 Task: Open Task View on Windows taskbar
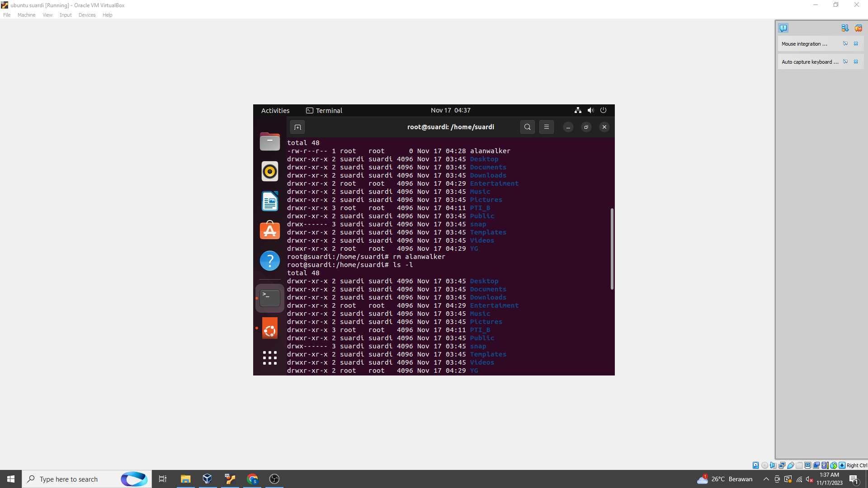[163, 479]
